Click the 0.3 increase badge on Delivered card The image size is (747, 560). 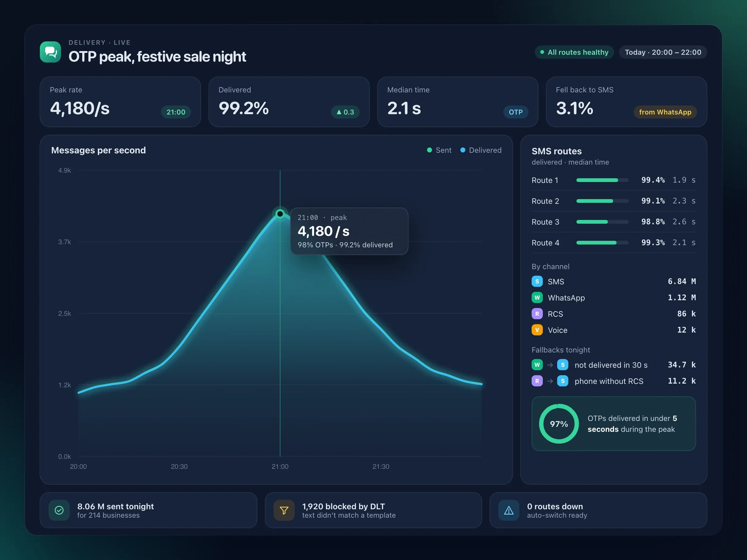[345, 112]
